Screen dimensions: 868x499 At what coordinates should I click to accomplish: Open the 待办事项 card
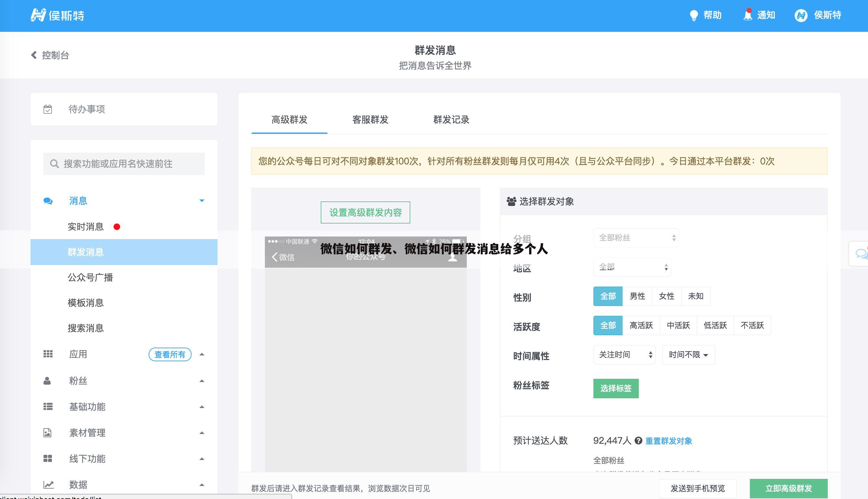pyautogui.click(x=124, y=109)
